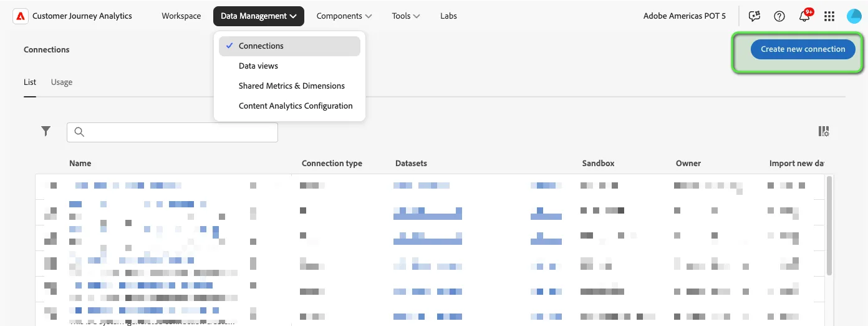Open column settings icon
This screenshot has height=326, width=868.
pyautogui.click(x=824, y=131)
